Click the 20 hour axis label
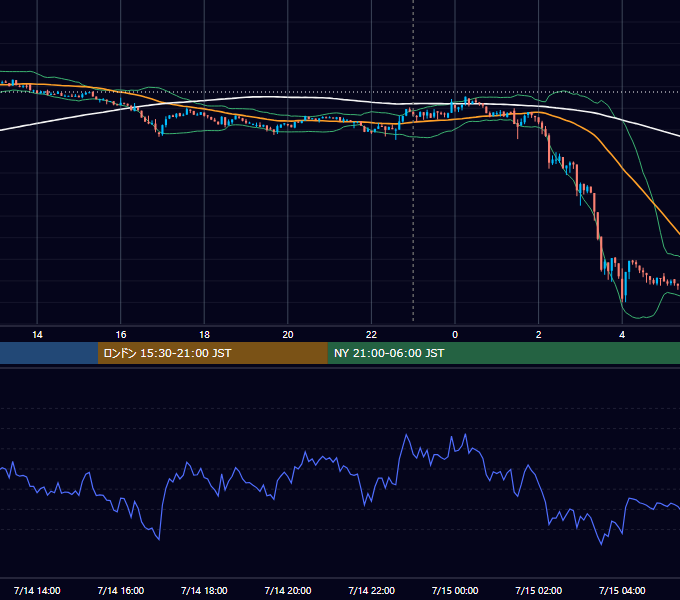680x600 pixels. 288,335
